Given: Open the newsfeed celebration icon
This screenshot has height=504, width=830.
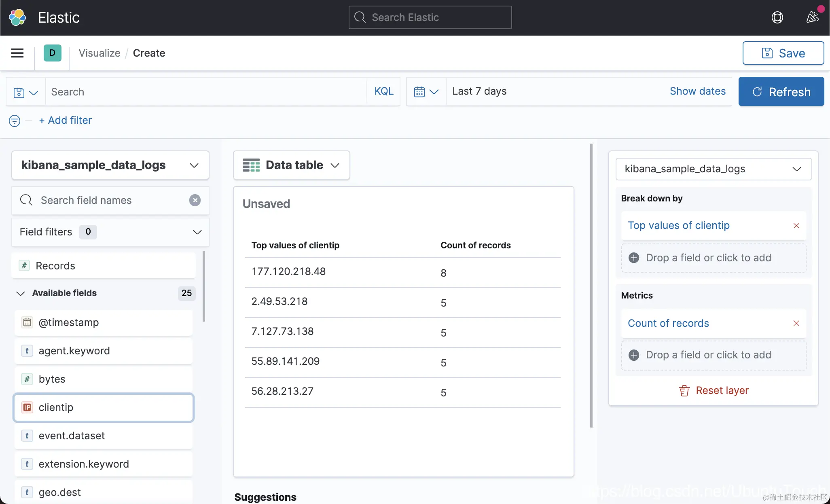Looking at the screenshot, I should [812, 17].
